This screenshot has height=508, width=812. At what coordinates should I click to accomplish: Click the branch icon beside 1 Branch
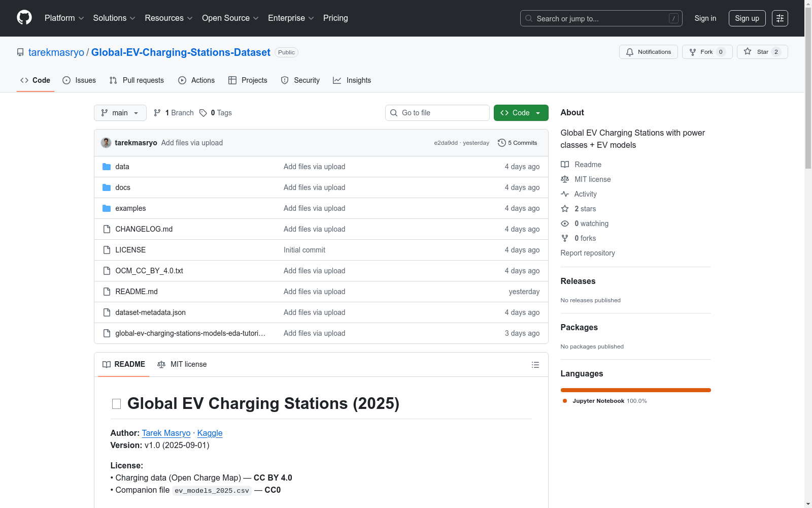(x=157, y=113)
